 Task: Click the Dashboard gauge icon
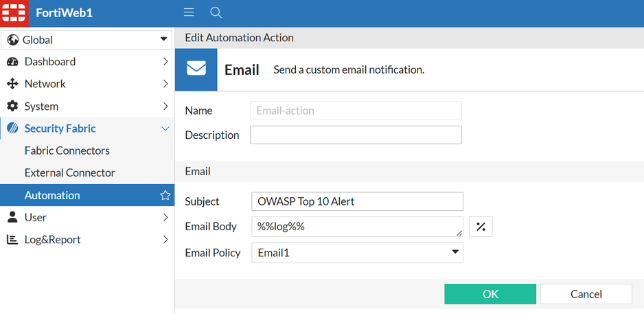tap(12, 62)
